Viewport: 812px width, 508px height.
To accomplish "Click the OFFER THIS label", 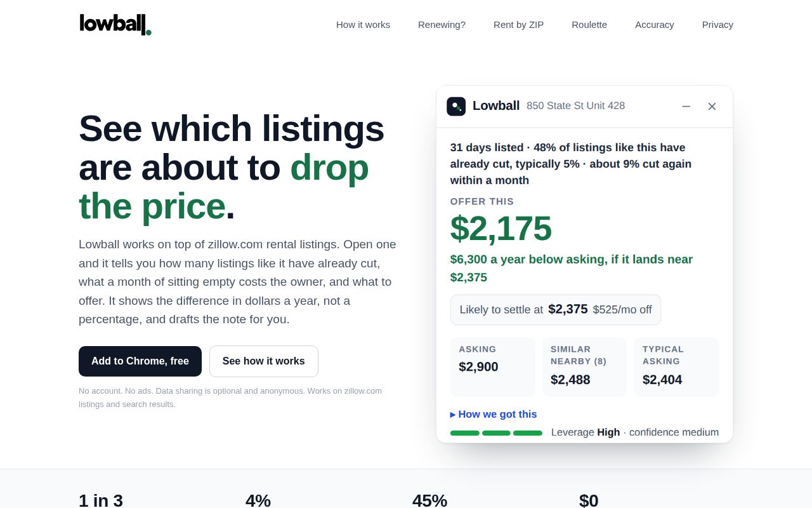I will pyautogui.click(x=482, y=201).
